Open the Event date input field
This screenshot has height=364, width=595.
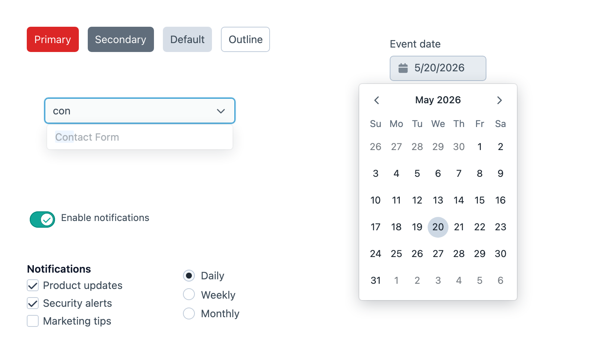pos(438,68)
